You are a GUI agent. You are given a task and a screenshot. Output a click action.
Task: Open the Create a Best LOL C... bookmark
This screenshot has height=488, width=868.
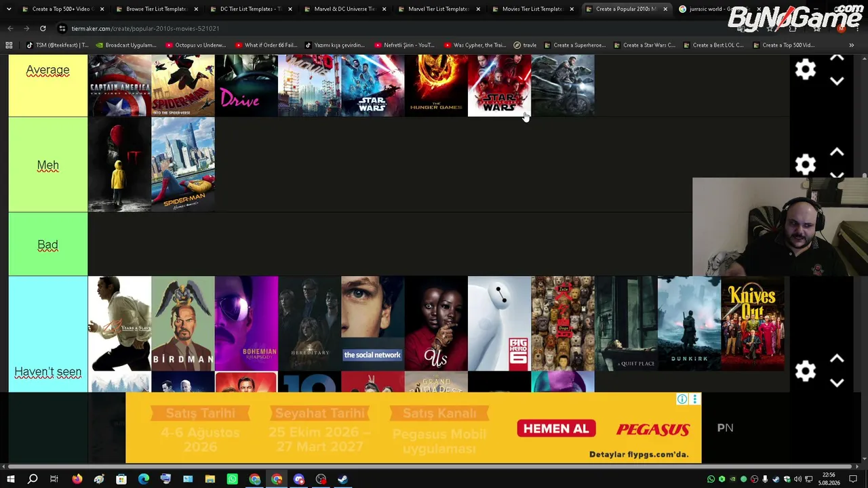point(713,45)
